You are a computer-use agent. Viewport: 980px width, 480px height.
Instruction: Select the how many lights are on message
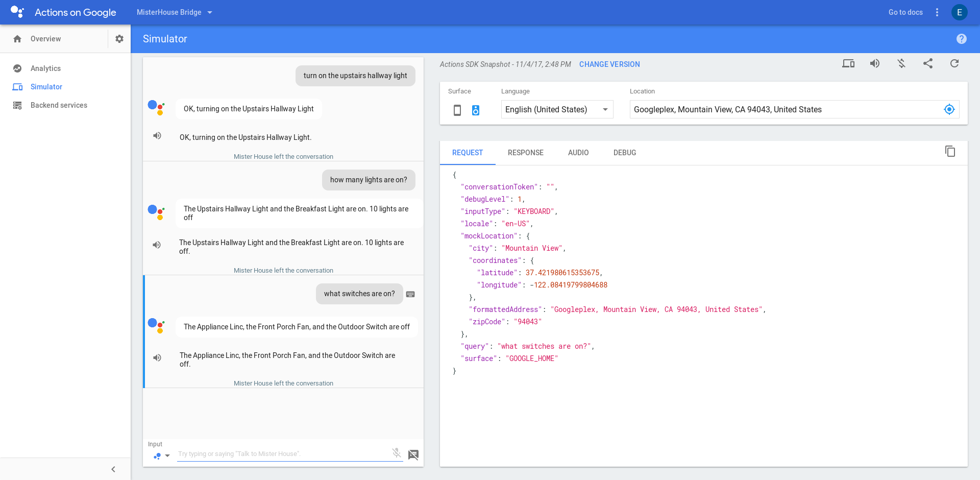tap(369, 180)
